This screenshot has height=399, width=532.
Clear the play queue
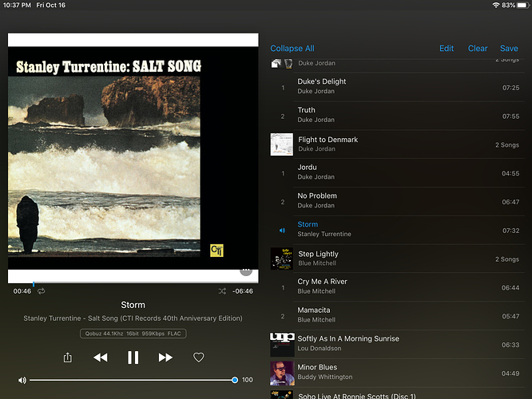[478, 49]
